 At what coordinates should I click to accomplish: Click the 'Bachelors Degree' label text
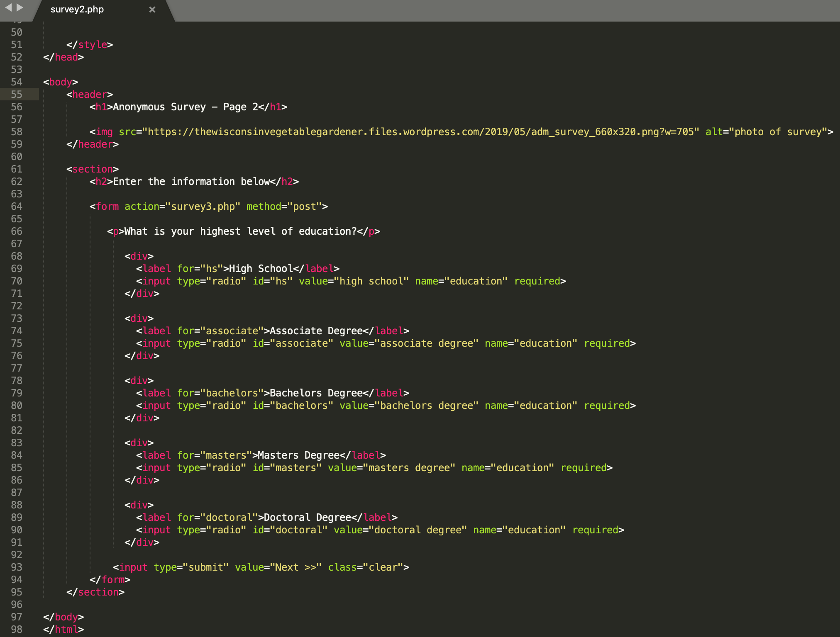tap(316, 393)
